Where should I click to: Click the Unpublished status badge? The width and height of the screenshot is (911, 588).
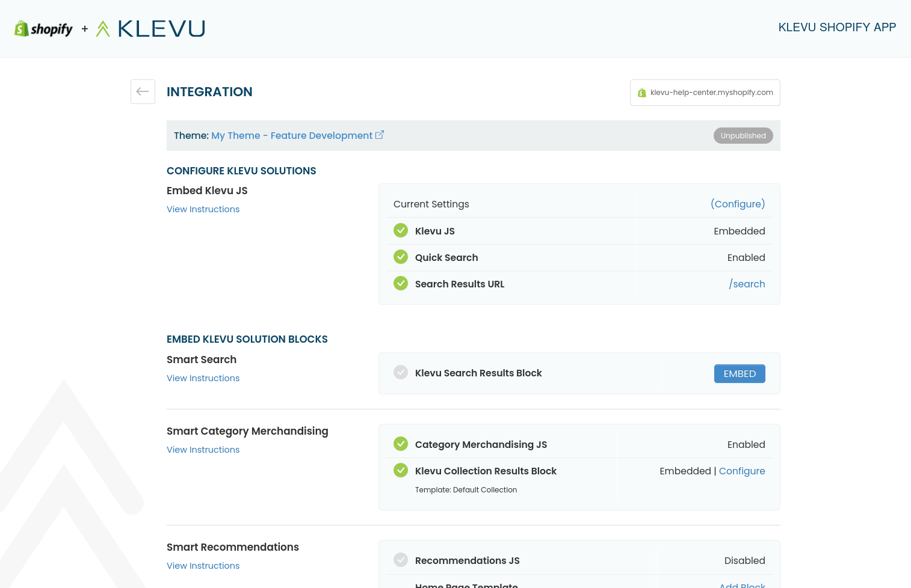[x=743, y=136]
